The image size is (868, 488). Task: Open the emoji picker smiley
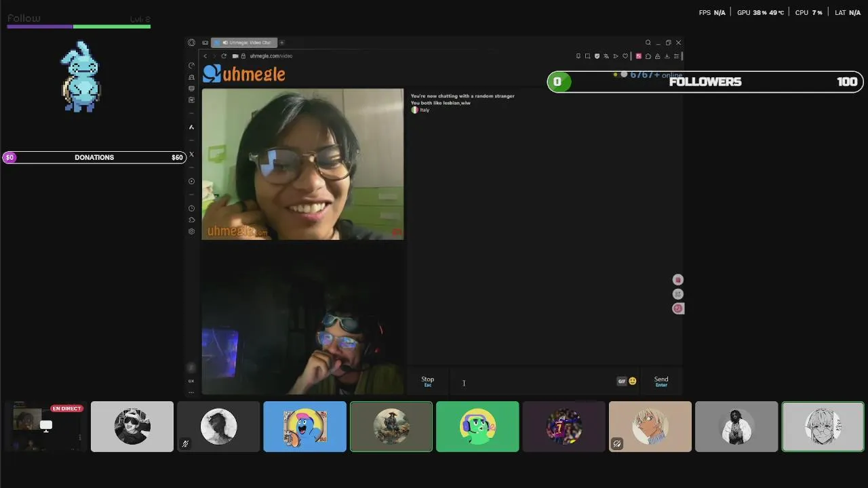(633, 382)
